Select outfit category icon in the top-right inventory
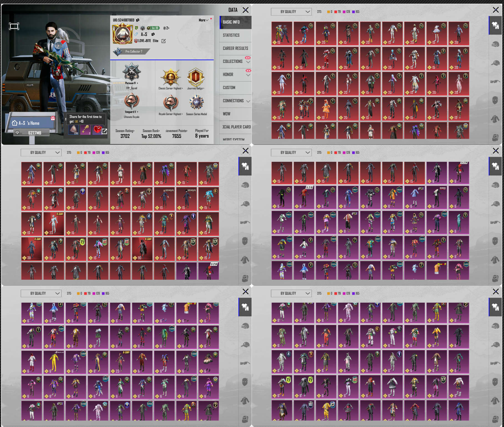This screenshot has height=427, width=504. click(x=495, y=26)
